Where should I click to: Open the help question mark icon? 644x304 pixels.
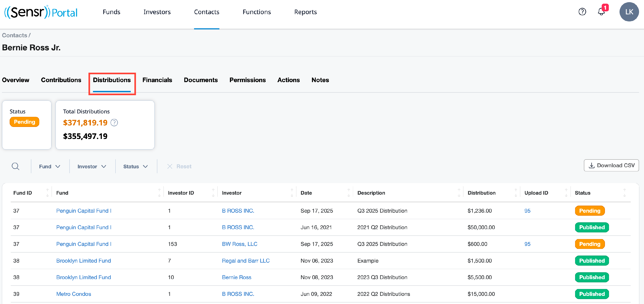click(582, 12)
